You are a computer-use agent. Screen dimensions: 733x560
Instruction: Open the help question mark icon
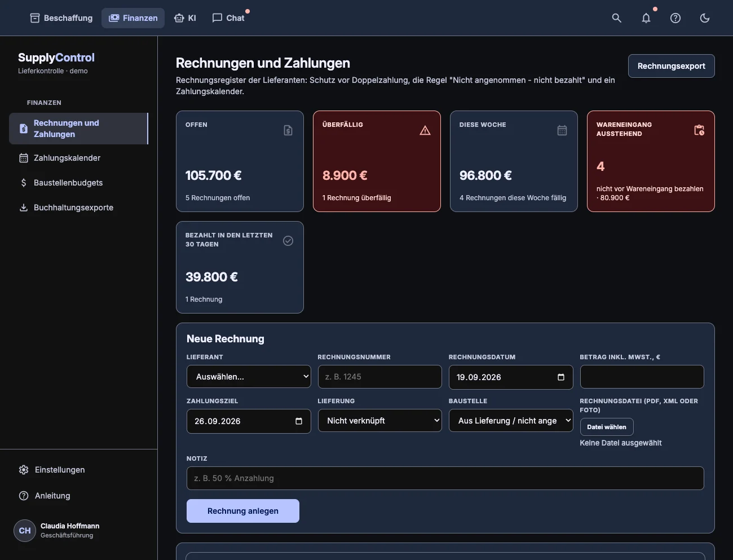(x=675, y=18)
